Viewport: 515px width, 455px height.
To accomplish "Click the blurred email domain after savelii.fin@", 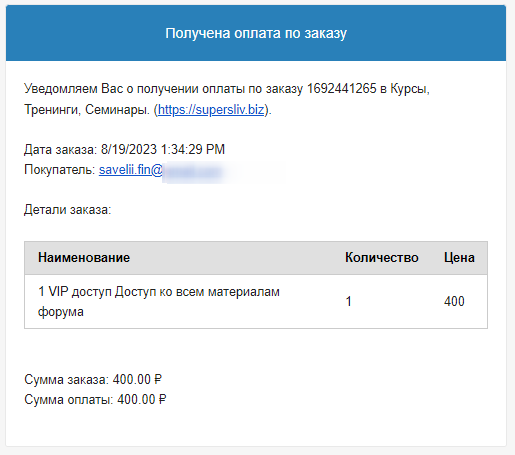I will tap(193, 172).
